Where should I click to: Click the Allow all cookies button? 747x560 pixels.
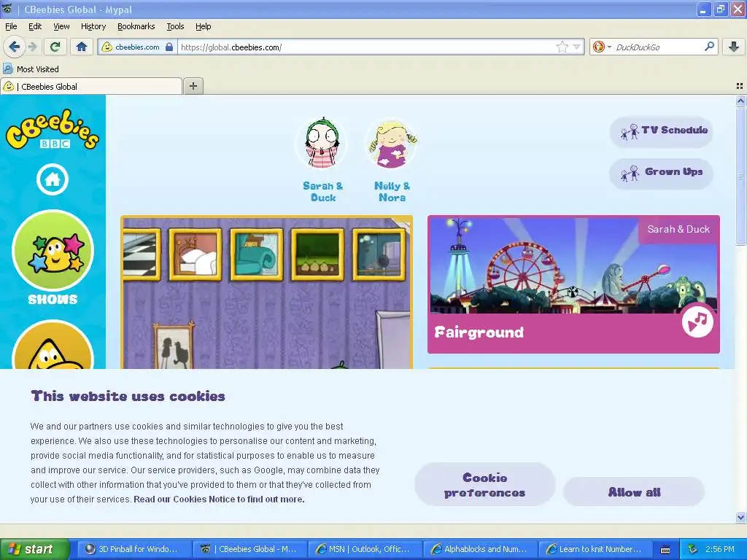(x=634, y=492)
